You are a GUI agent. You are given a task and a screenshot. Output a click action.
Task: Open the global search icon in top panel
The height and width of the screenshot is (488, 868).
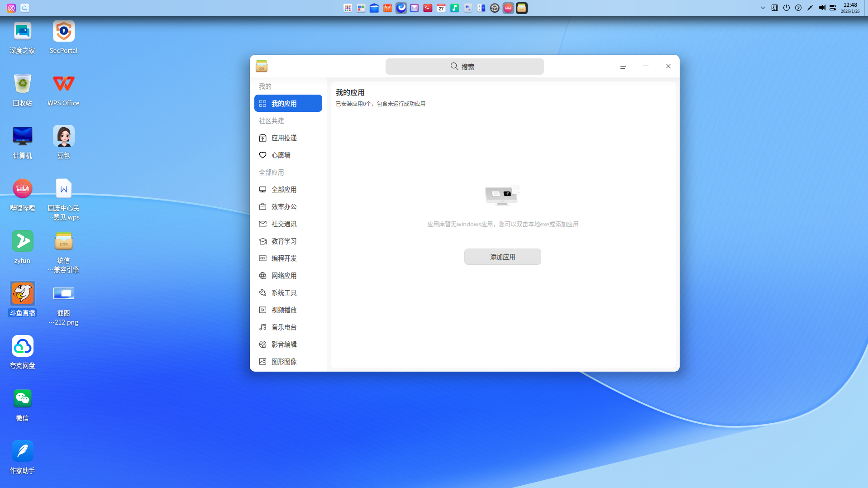(25, 8)
